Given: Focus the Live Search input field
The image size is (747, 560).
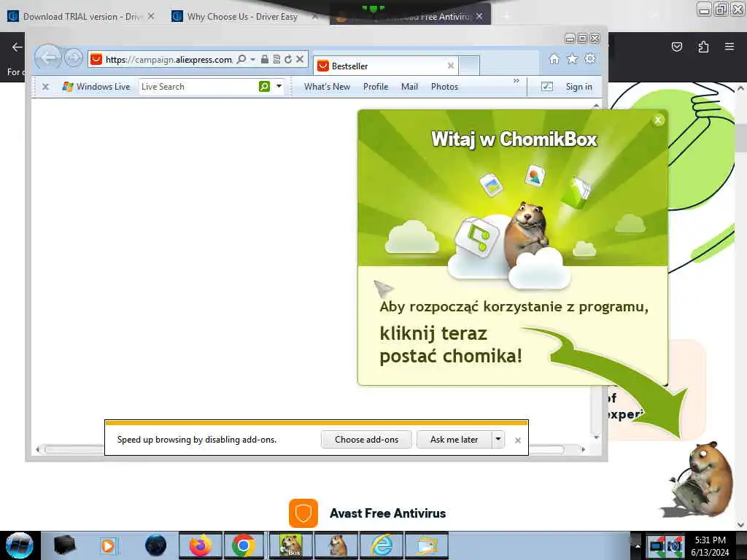Looking at the screenshot, I should [x=198, y=87].
